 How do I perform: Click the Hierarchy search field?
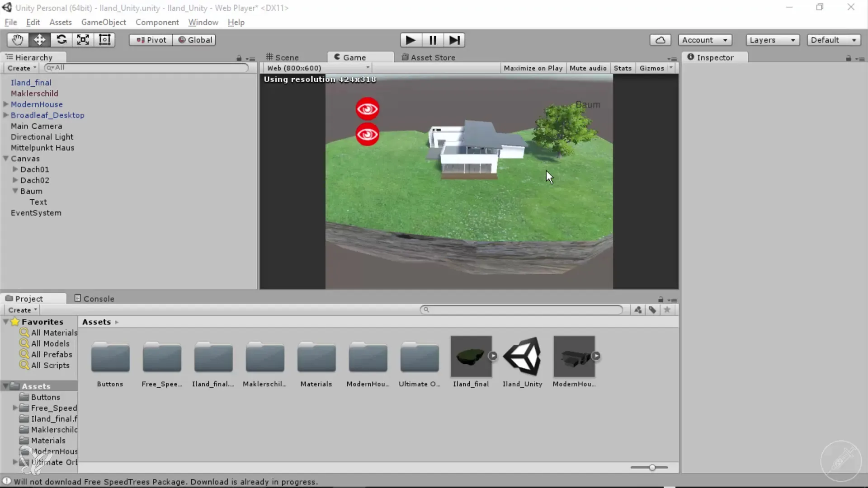point(146,68)
